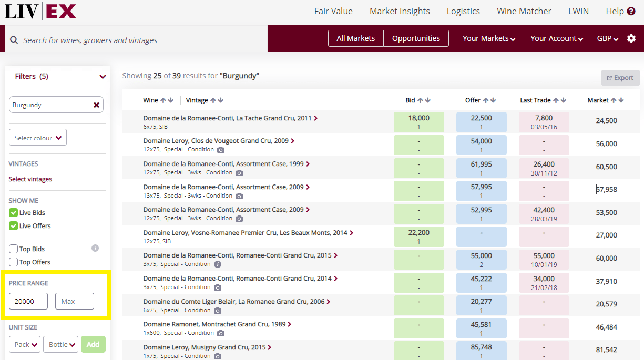Click the minimum price field showing 20000
The width and height of the screenshot is (644, 360).
(x=28, y=301)
